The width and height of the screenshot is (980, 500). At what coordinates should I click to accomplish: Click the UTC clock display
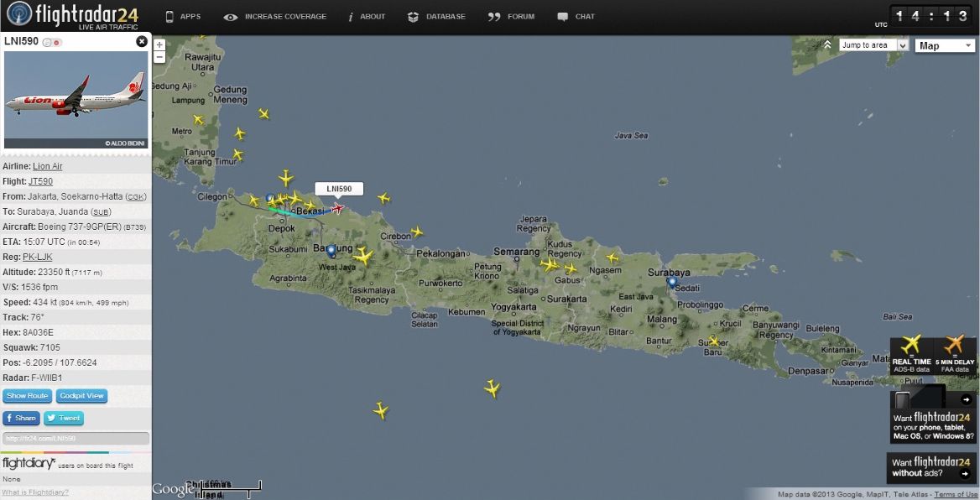pyautogui.click(x=931, y=16)
